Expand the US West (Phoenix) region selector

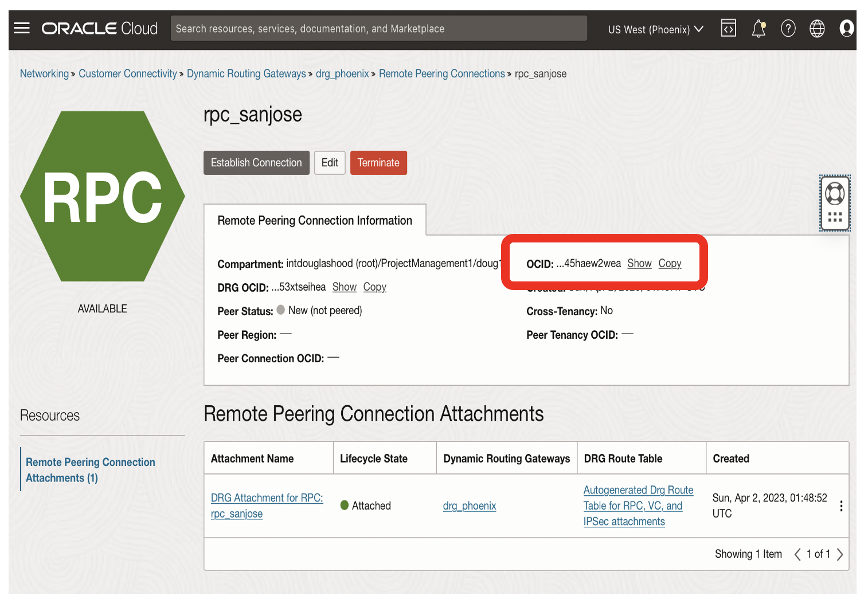pyautogui.click(x=655, y=29)
